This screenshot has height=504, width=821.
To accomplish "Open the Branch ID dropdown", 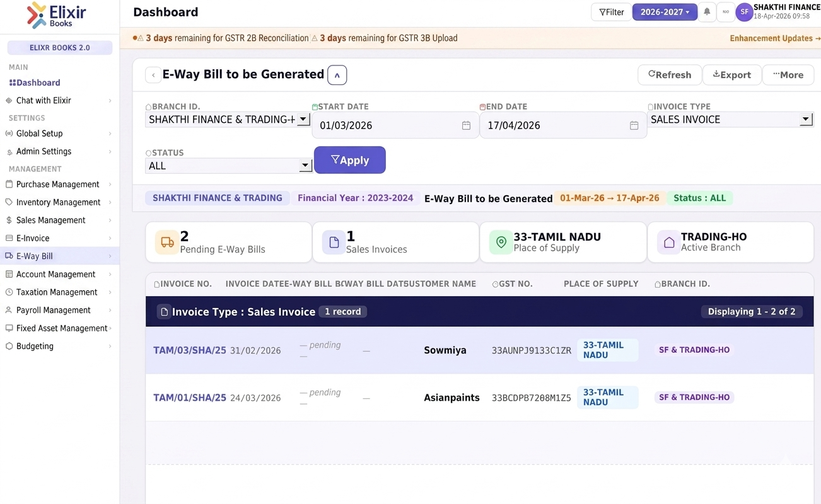I will (x=227, y=119).
